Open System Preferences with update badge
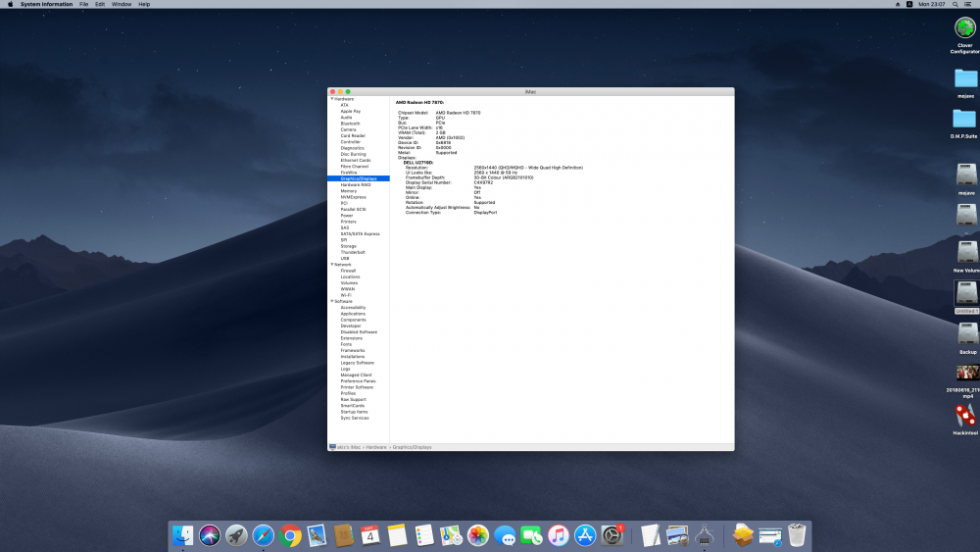 pyautogui.click(x=612, y=535)
